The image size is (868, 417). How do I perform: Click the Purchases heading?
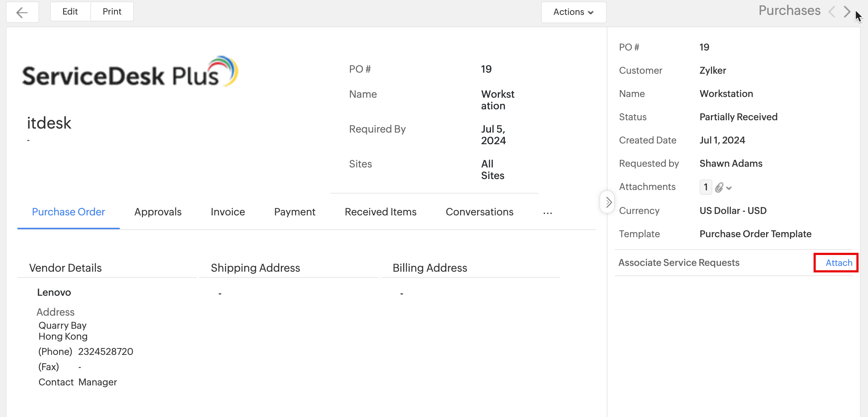(x=789, y=11)
